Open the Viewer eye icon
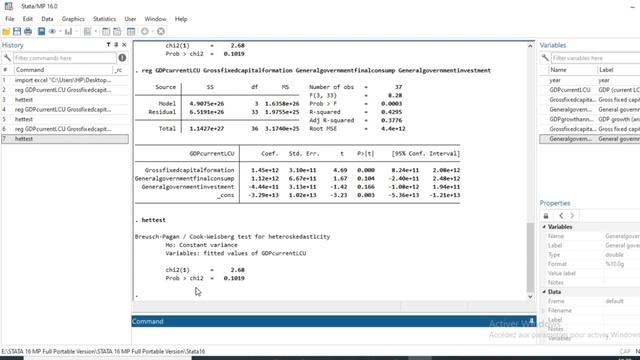 (x=52, y=31)
